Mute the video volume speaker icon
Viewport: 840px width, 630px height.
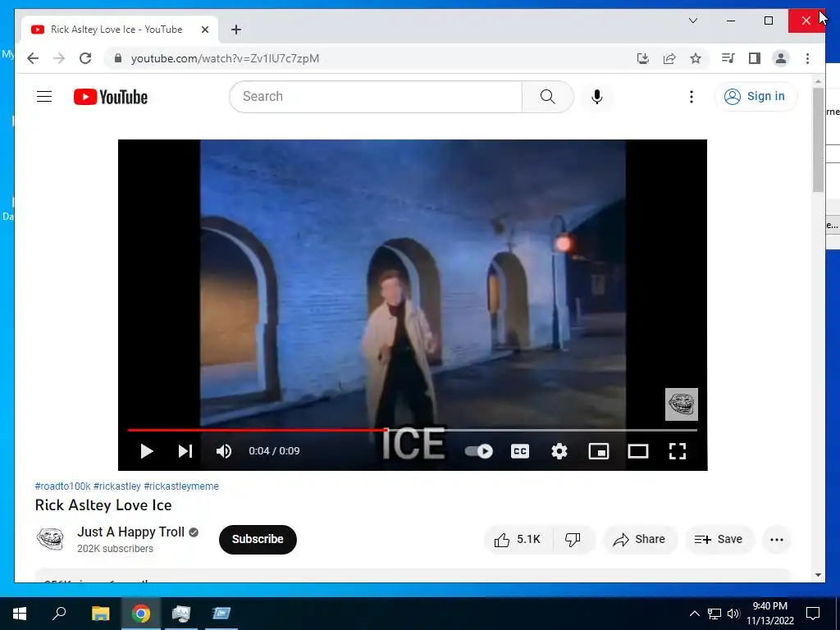[x=224, y=451]
